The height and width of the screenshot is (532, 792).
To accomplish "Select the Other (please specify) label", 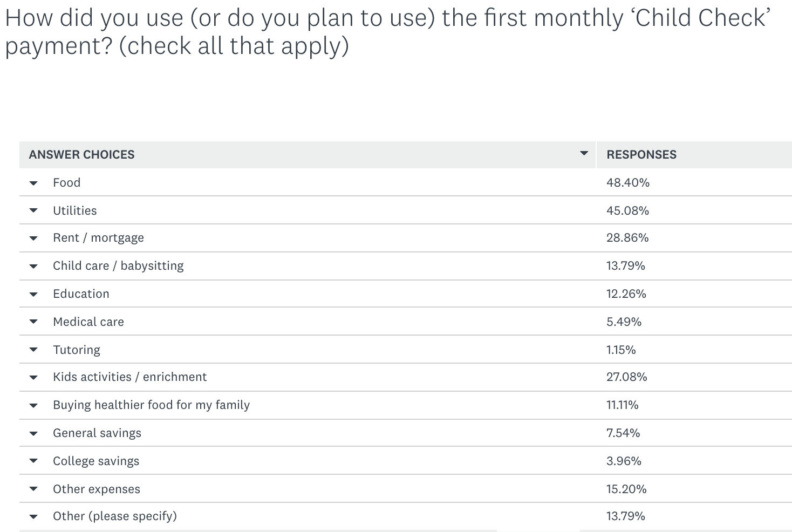I will point(114,516).
